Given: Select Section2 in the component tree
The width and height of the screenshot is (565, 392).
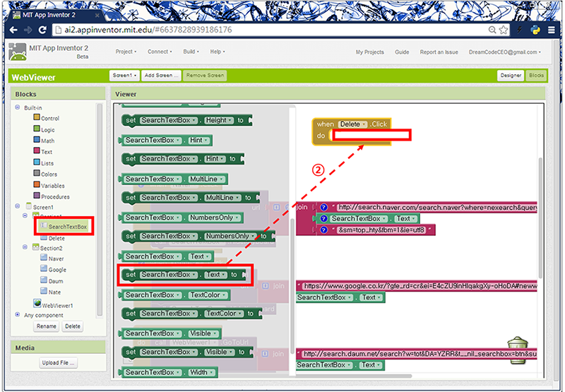Looking at the screenshot, I should 47,247.
